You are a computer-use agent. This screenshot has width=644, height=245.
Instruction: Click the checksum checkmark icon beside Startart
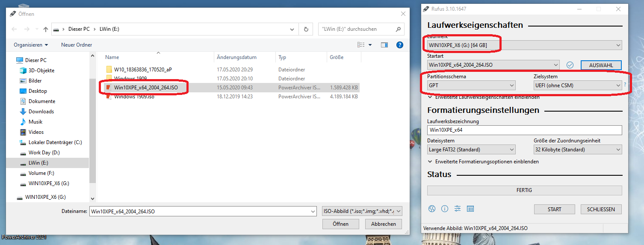[570, 65]
